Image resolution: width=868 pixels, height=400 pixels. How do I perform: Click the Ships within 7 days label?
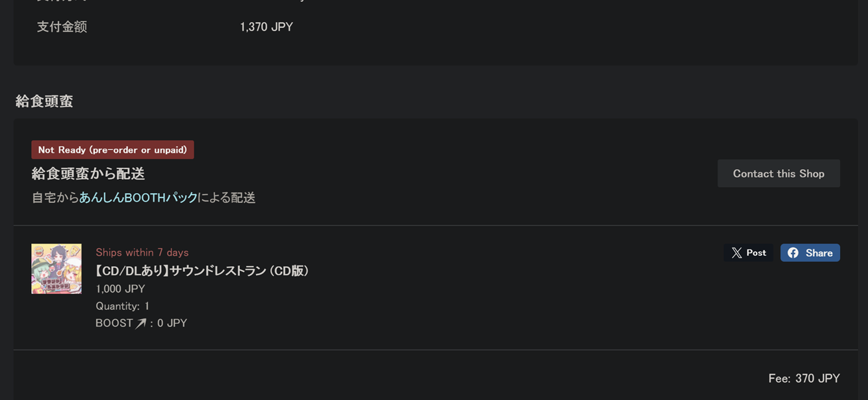142,253
